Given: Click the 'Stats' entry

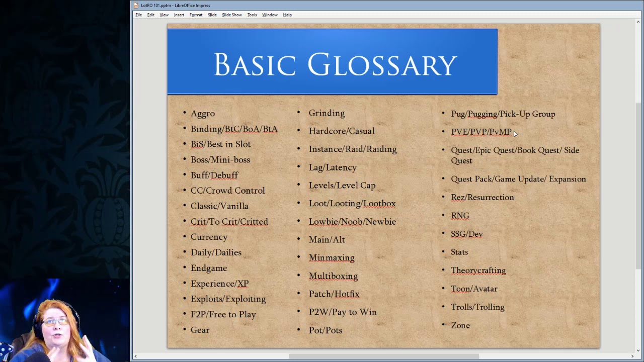Looking at the screenshot, I should coord(459,252).
